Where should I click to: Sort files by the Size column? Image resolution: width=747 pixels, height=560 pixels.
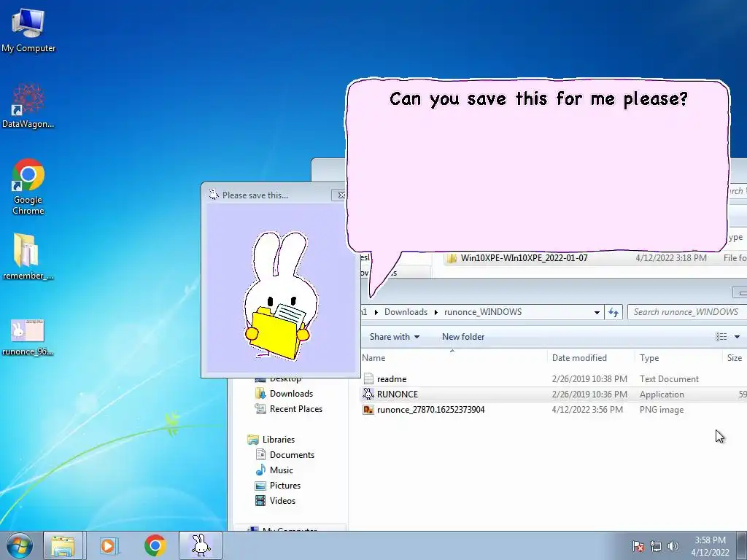(735, 357)
